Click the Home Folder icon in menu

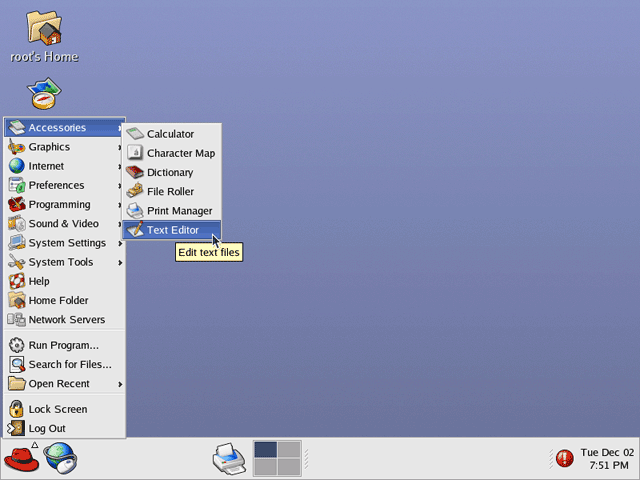[17, 300]
